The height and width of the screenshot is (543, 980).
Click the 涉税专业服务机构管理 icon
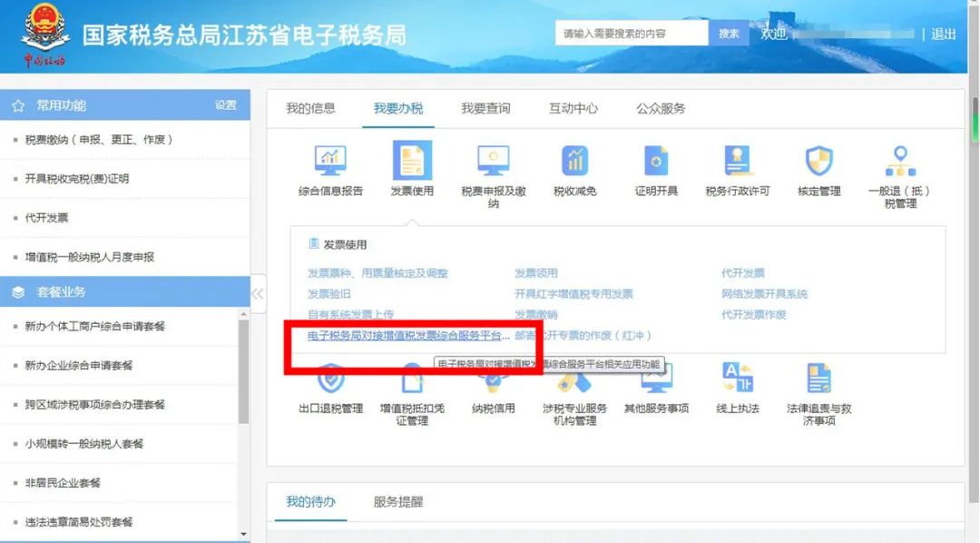point(574,380)
